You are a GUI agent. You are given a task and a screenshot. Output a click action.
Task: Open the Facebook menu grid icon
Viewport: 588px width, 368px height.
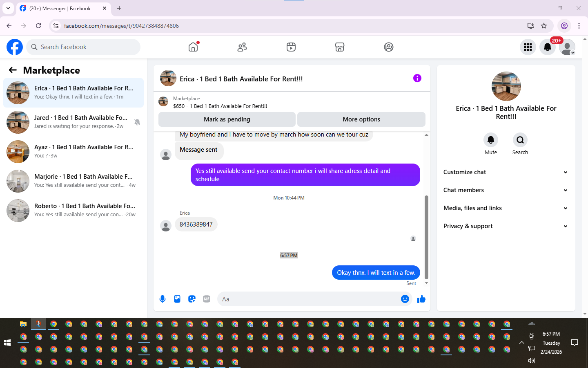coord(528,47)
